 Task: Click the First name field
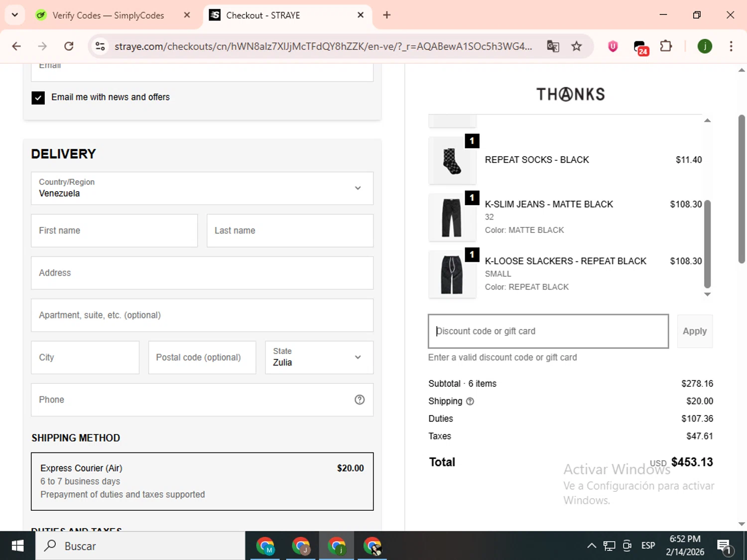click(x=115, y=230)
